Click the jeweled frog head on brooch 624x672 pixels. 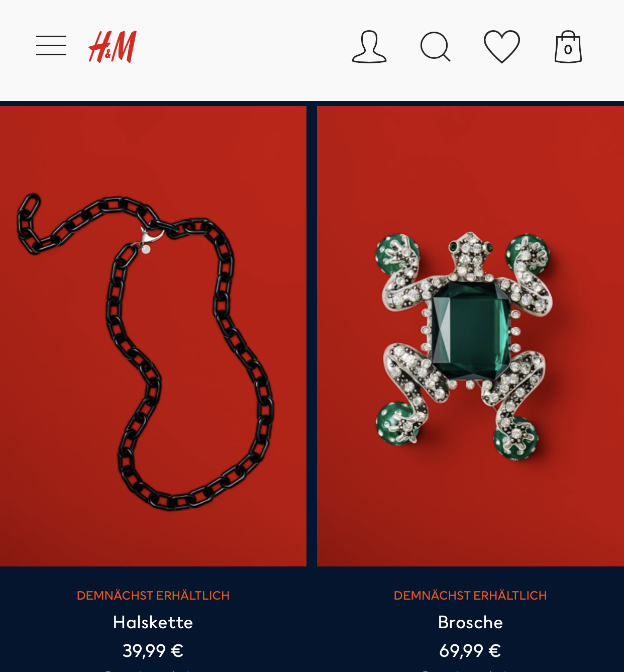click(x=470, y=254)
